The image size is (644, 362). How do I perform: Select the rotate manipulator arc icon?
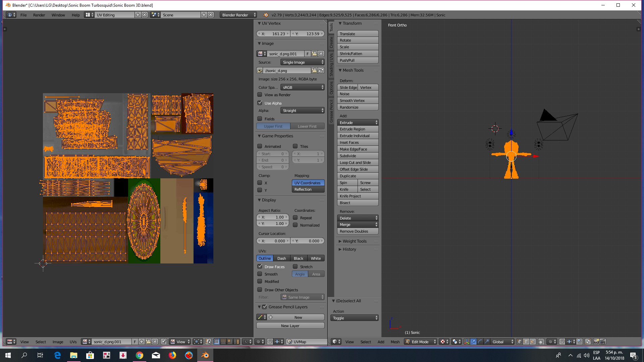[x=480, y=342]
